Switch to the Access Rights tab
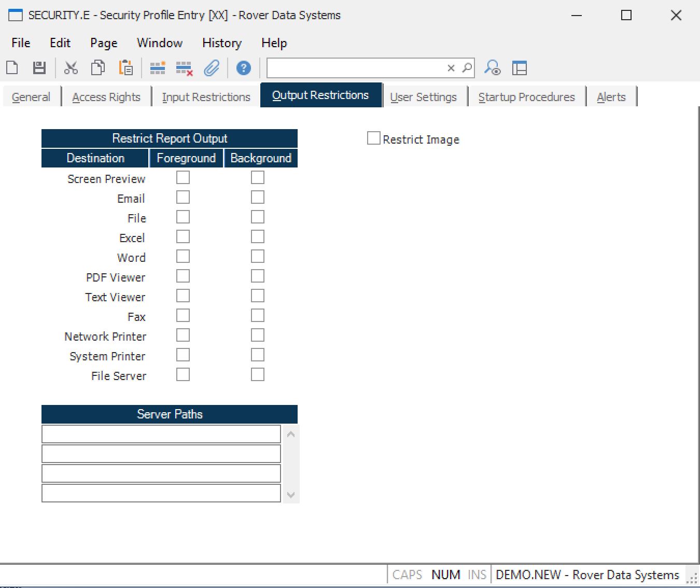Image resolution: width=700 pixels, height=588 pixels. 106,97
